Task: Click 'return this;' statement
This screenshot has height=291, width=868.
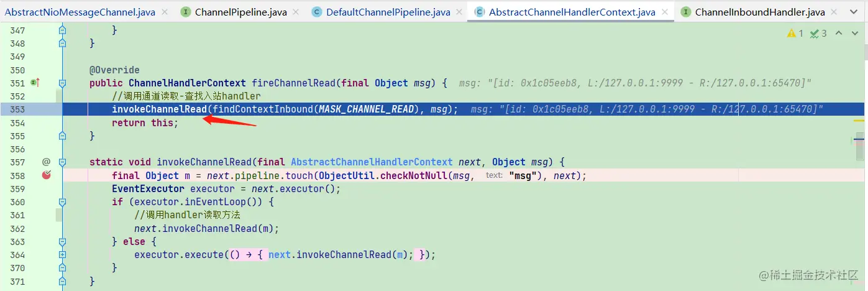Action: pyautogui.click(x=145, y=122)
